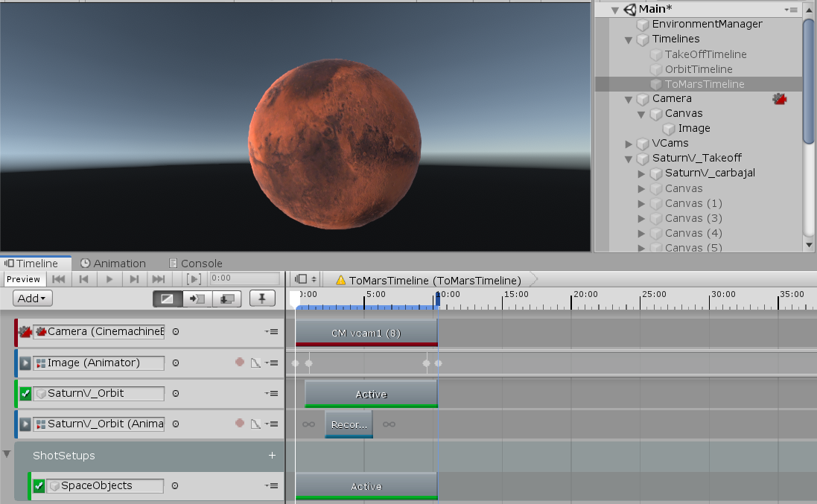Toggle Mix edit mode in Timeline toolbar
817x504 pixels.
point(168,299)
